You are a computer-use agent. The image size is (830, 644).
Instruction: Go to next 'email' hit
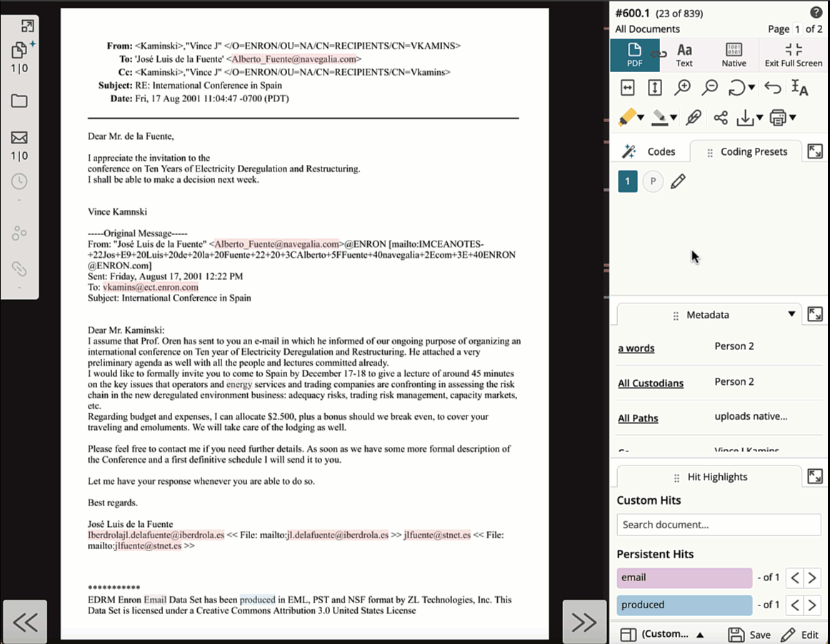pos(813,578)
